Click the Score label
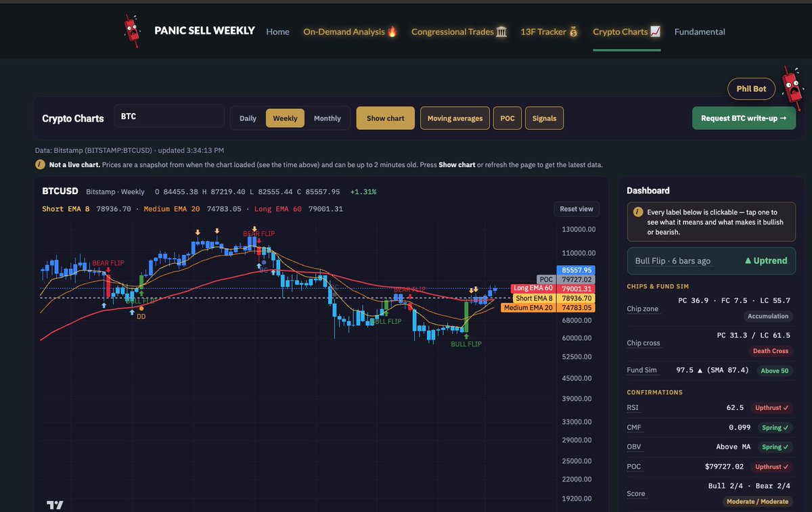Image resolution: width=812 pixels, height=512 pixels. [x=636, y=494]
